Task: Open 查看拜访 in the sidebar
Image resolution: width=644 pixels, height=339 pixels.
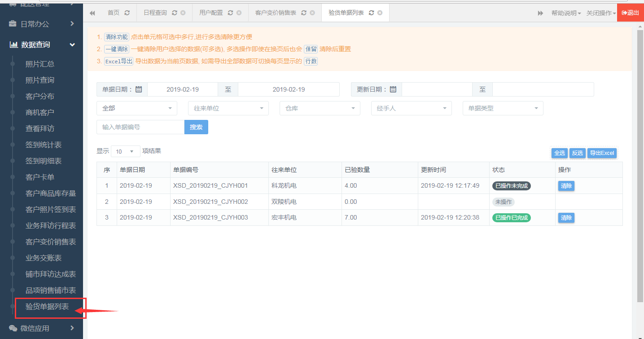Action: pyautogui.click(x=40, y=128)
